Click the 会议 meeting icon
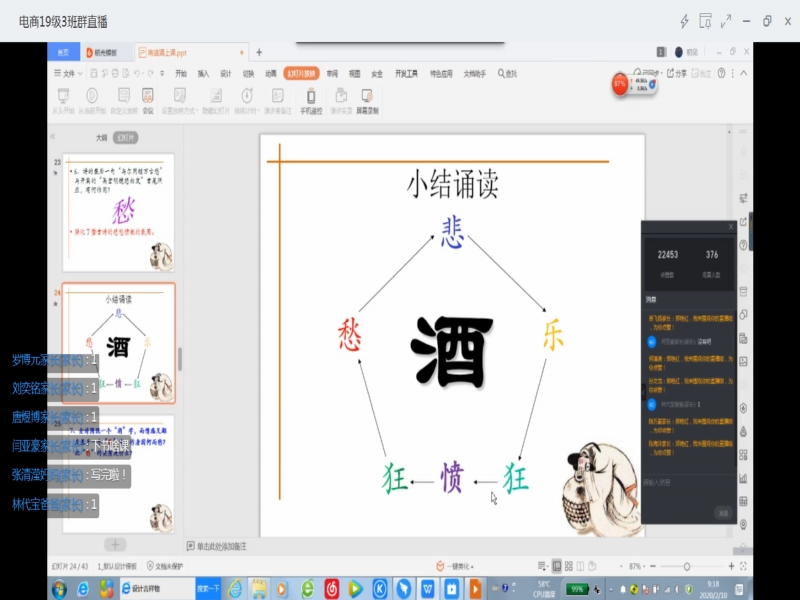Screen dimensions: 800x600 [148, 101]
